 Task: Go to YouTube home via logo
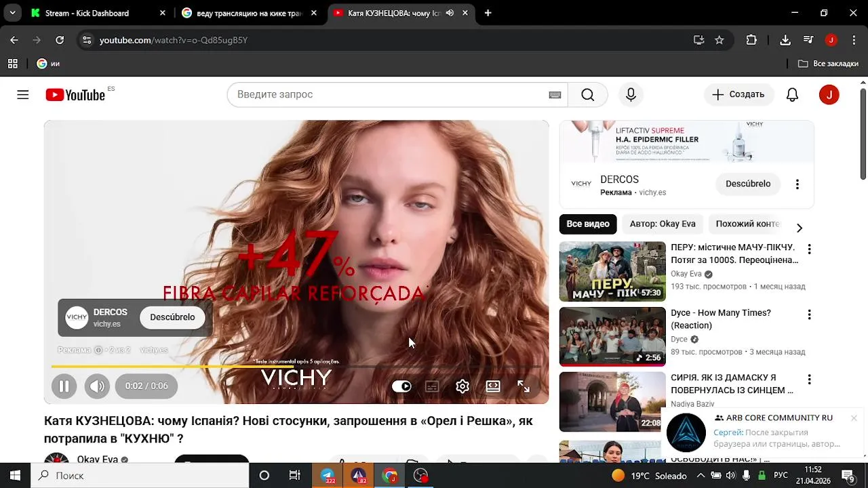pyautogui.click(x=75, y=95)
